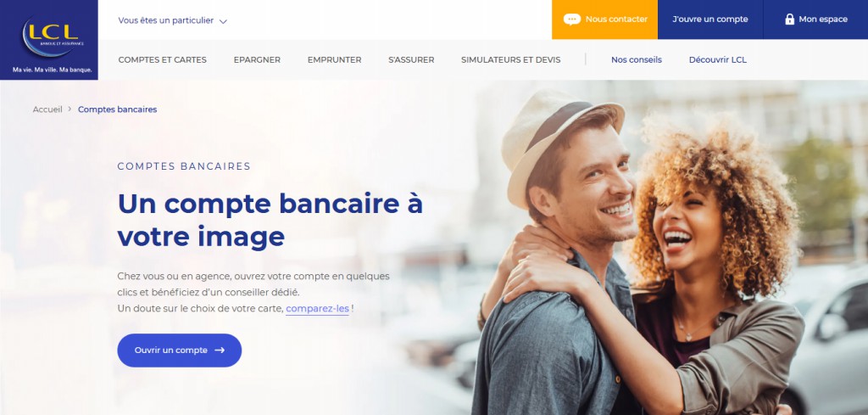This screenshot has height=415, width=868.
Task: Click J'ouvre un compte in header
Action: [x=710, y=20]
